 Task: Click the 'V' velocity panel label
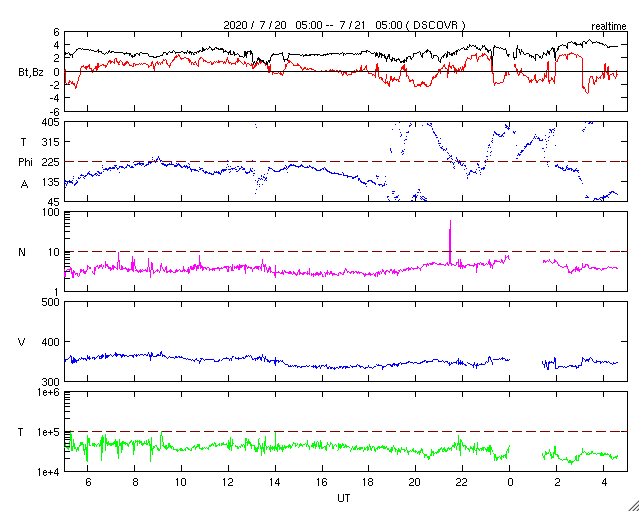click(22, 342)
